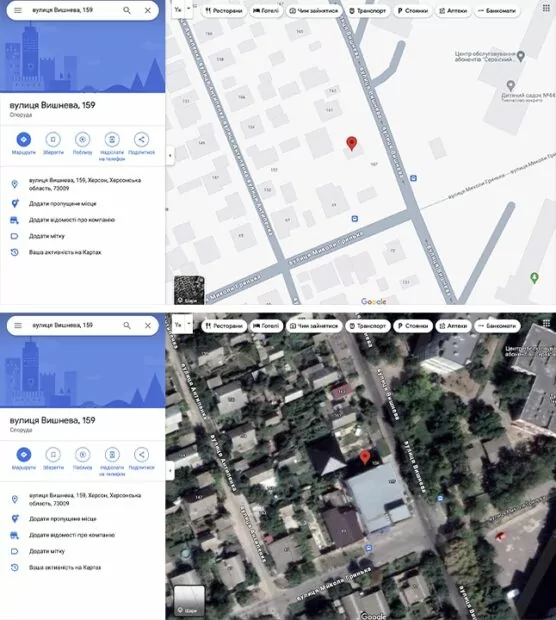Click the red location pin on the default map
Screen dimensions: 556x620
352,143
